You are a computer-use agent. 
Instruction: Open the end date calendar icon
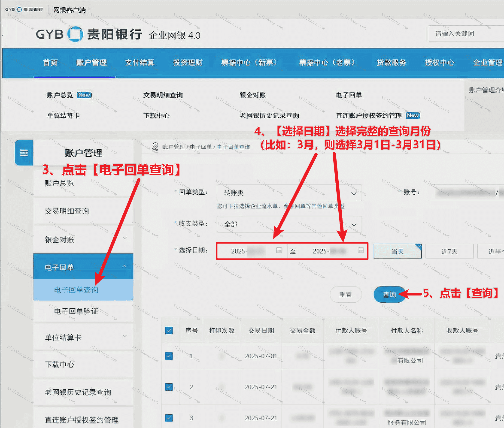tap(361, 250)
